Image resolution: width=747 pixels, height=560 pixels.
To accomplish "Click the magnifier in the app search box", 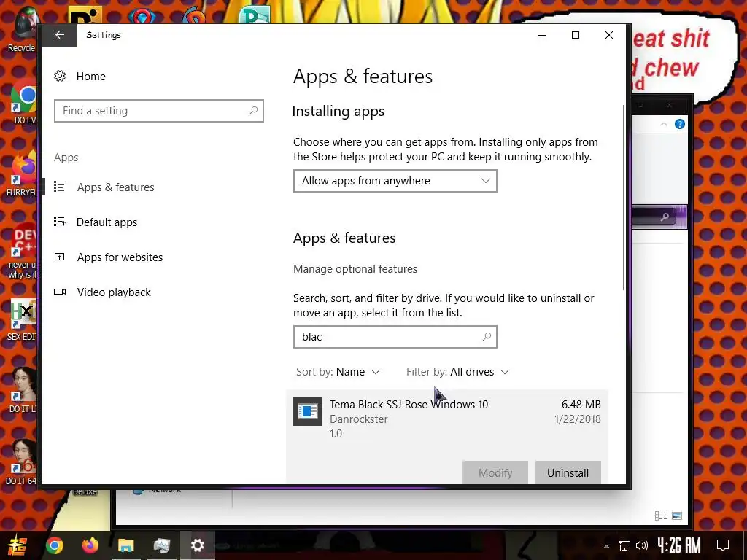I will pyautogui.click(x=487, y=337).
